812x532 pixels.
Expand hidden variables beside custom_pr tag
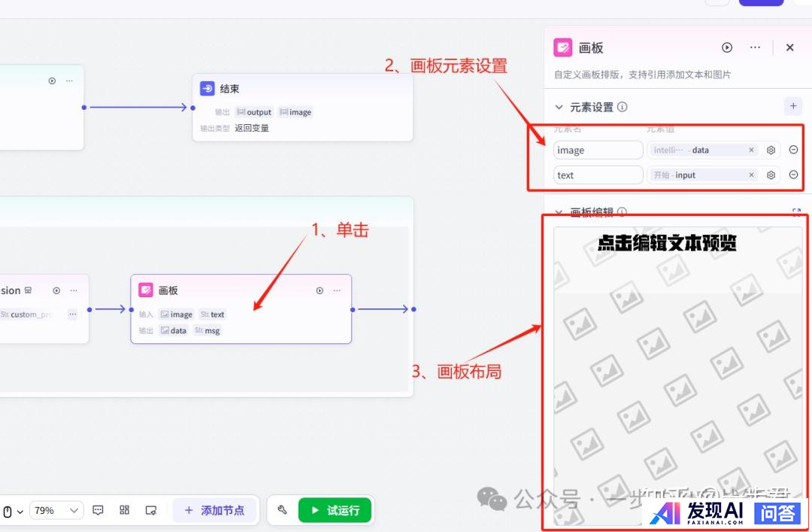pos(72,315)
